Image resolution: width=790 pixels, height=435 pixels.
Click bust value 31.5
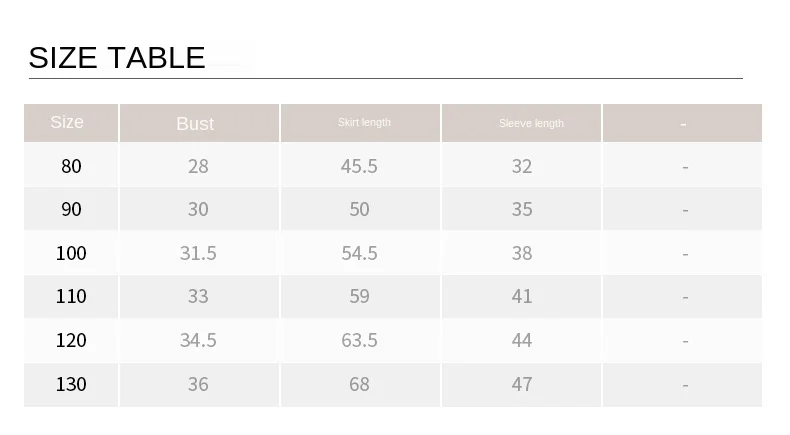pos(198,253)
